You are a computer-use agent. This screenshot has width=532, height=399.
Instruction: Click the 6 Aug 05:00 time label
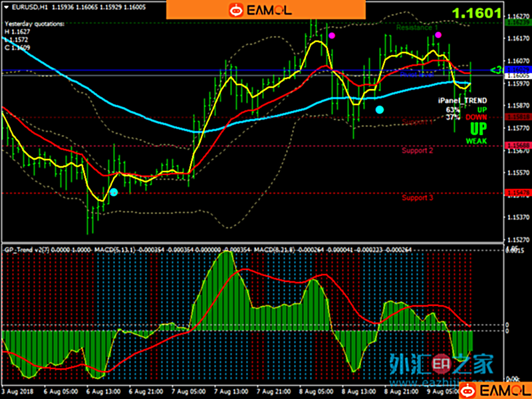pos(61,391)
